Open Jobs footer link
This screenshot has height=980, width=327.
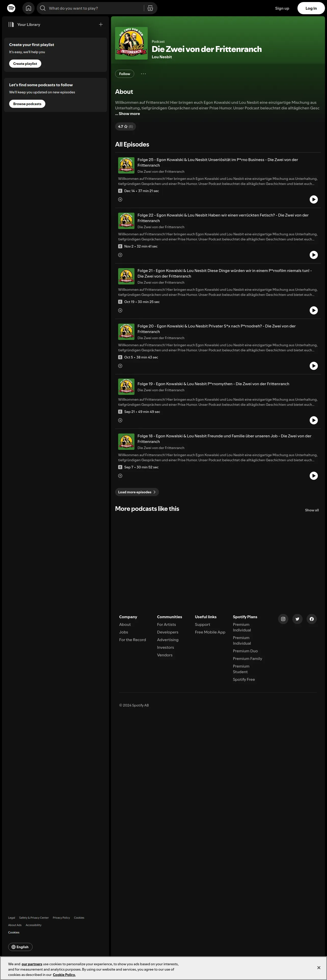point(124,632)
